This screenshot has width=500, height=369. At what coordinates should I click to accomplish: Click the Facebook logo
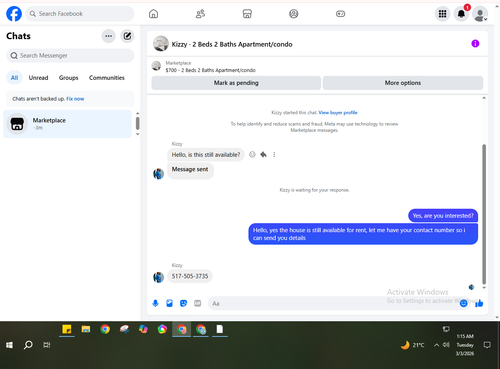[14, 14]
